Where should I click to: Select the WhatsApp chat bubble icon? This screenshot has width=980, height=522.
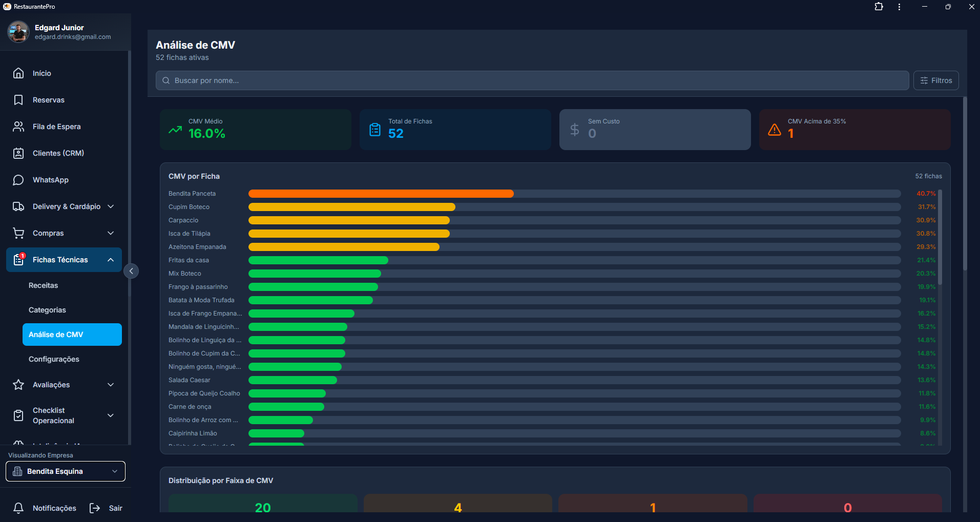tap(18, 180)
